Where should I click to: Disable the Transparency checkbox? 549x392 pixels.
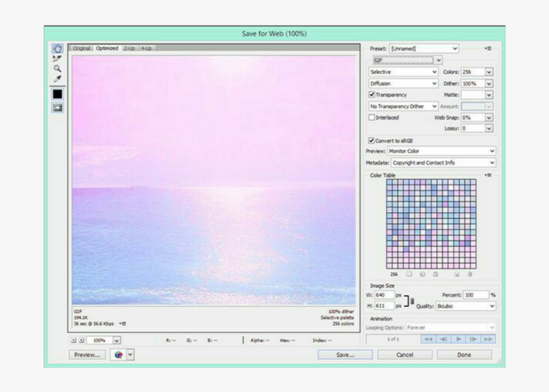click(372, 95)
